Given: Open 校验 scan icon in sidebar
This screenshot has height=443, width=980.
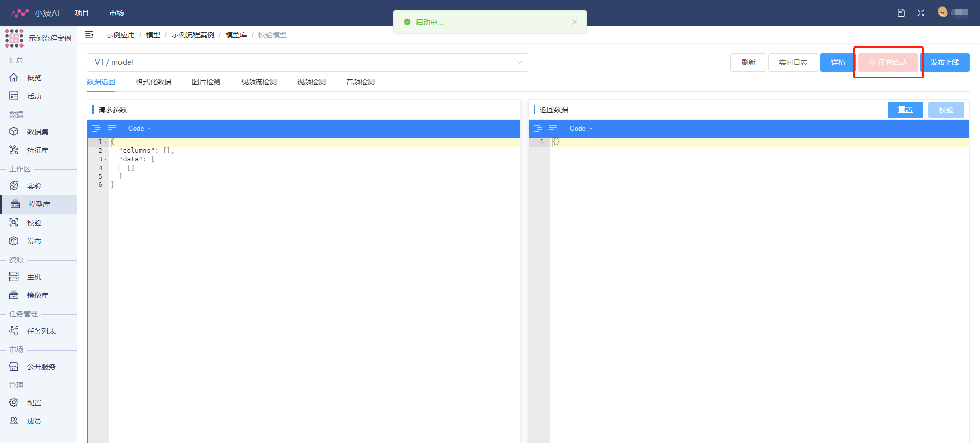Looking at the screenshot, I should click(x=14, y=223).
